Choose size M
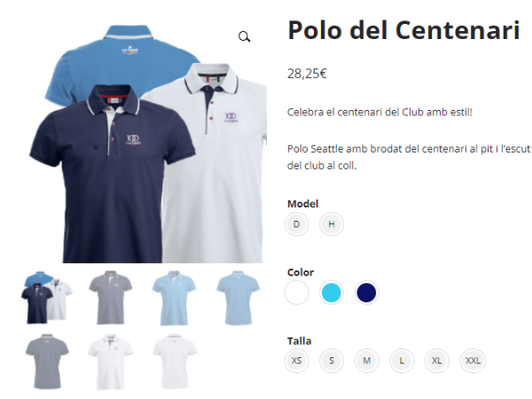Screen dimensions: 532x399 pos(367,360)
